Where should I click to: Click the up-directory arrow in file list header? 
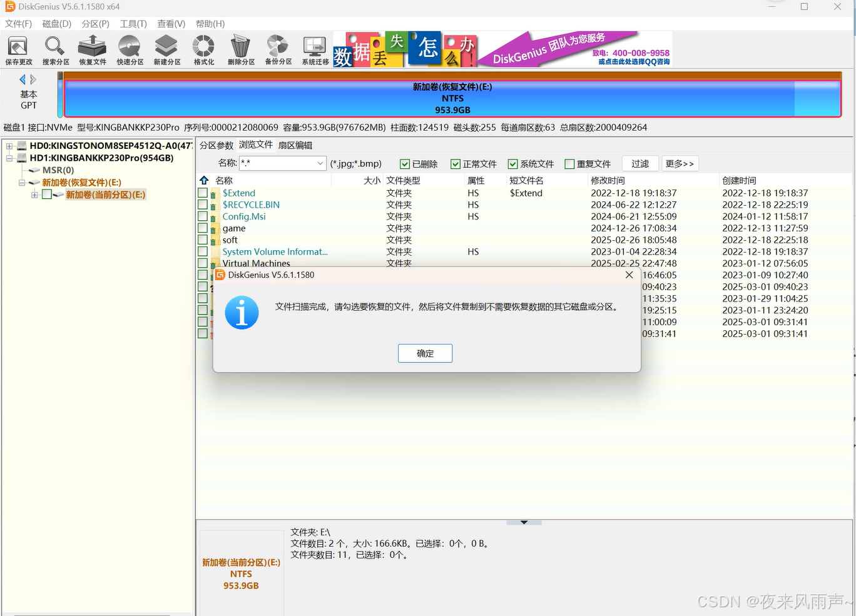tap(204, 180)
